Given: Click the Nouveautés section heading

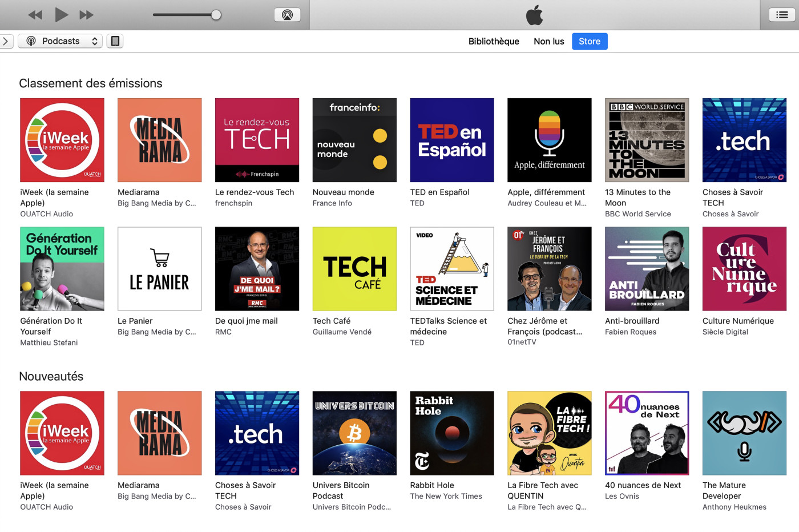Looking at the screenshot, I should coord(51,376).
